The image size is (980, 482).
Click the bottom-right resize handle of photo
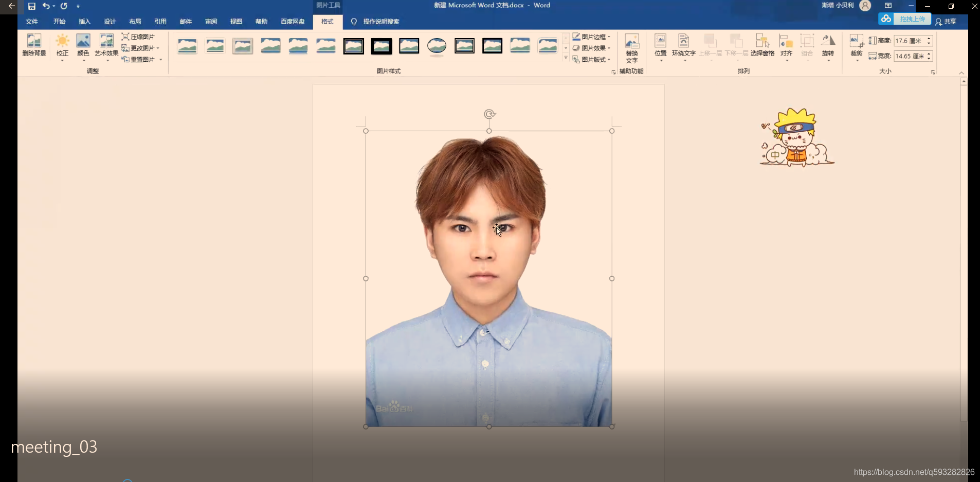(612, 426)
